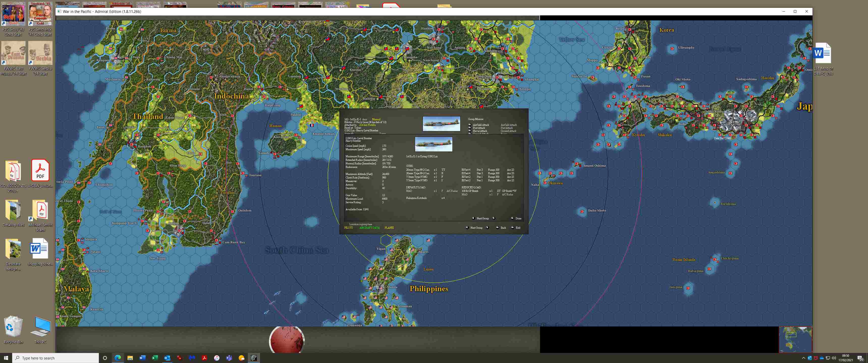Click the arrow icon beside Exit
This screenshot has width=868, height=363.
tap(512, 228)
